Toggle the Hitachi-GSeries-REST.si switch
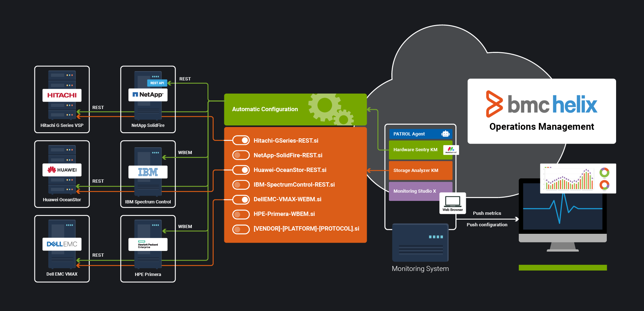The height and width of the screenshot is (311, 644). [241, 140]
